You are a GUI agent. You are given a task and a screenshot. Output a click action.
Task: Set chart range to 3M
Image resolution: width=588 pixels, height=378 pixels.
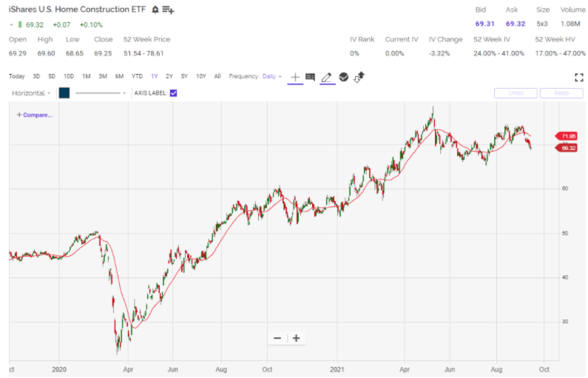pyautogui.click(x=103, y=76)
